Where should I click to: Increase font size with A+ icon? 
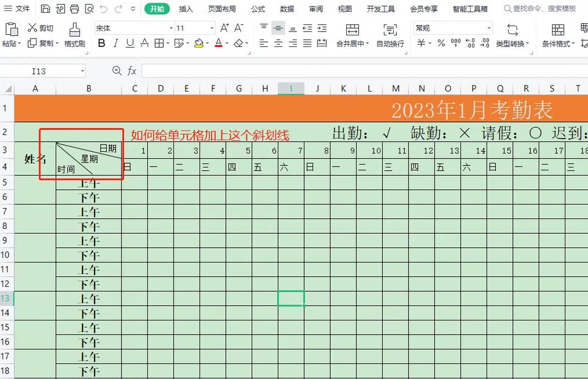(x=225, y=27)
